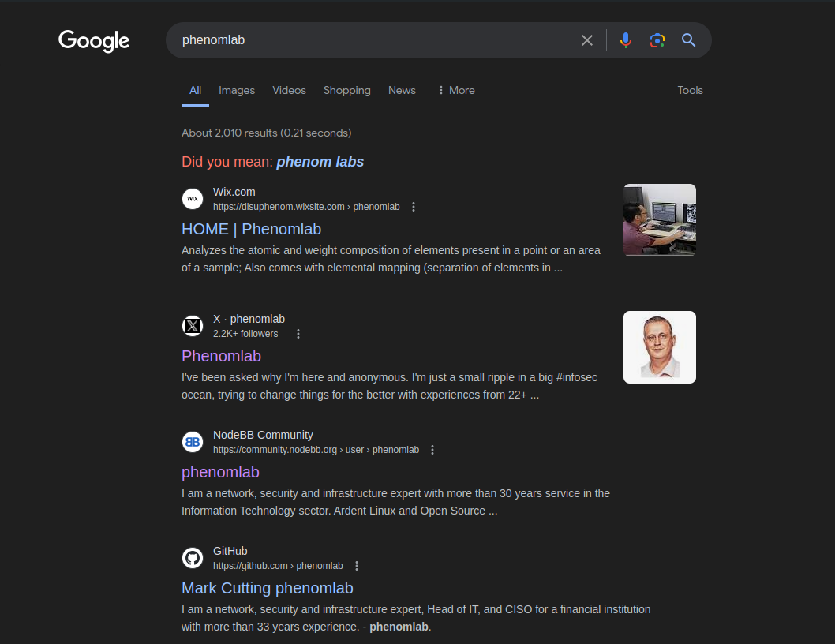
Task: Click the 'phenom labs' suggestion link
Action: click(320, 162)
